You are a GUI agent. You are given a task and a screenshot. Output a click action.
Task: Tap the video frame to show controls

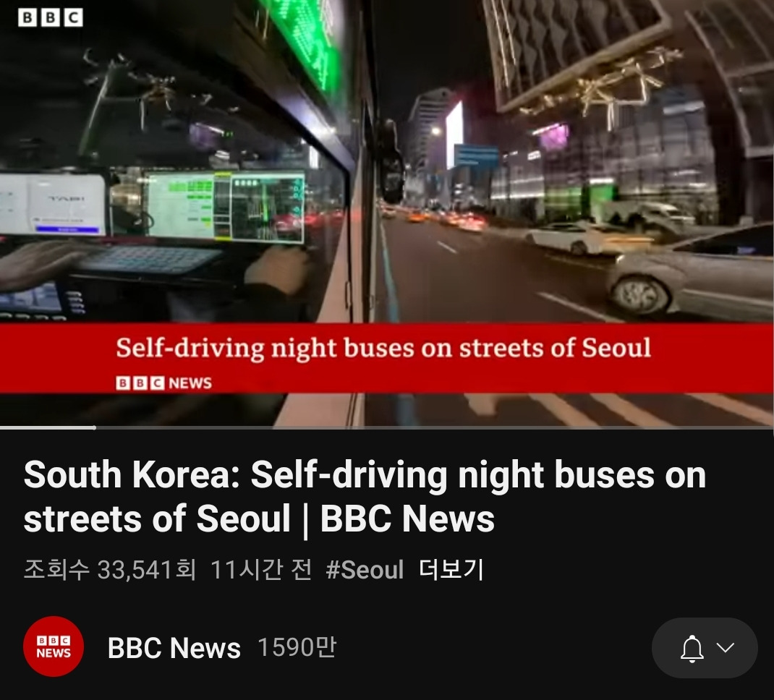point(387,212)
